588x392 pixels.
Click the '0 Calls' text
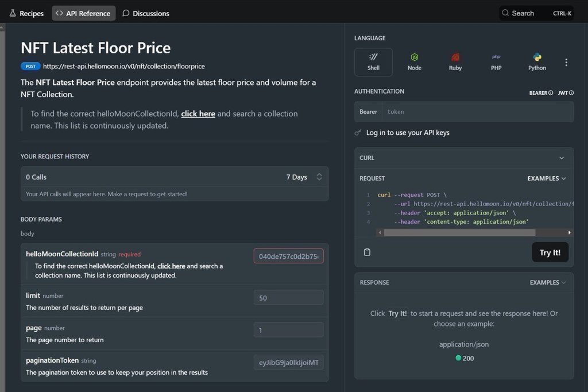coord(36,177)
